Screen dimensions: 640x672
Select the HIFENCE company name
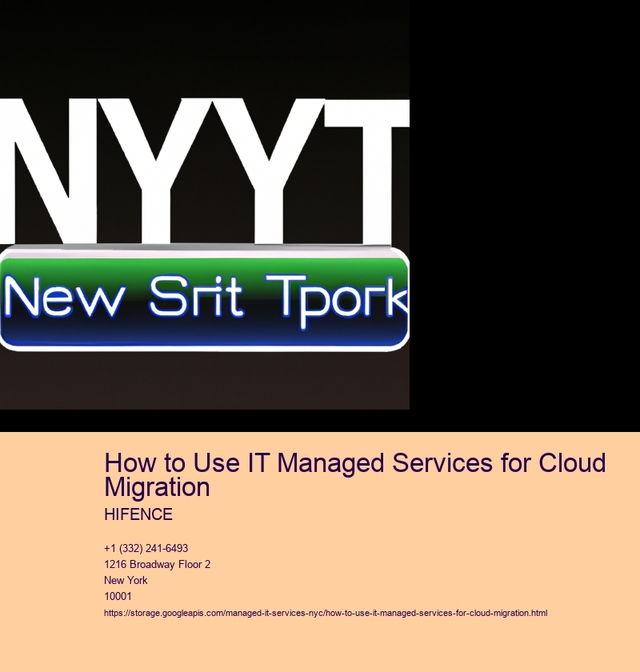[x=138, y=515]
